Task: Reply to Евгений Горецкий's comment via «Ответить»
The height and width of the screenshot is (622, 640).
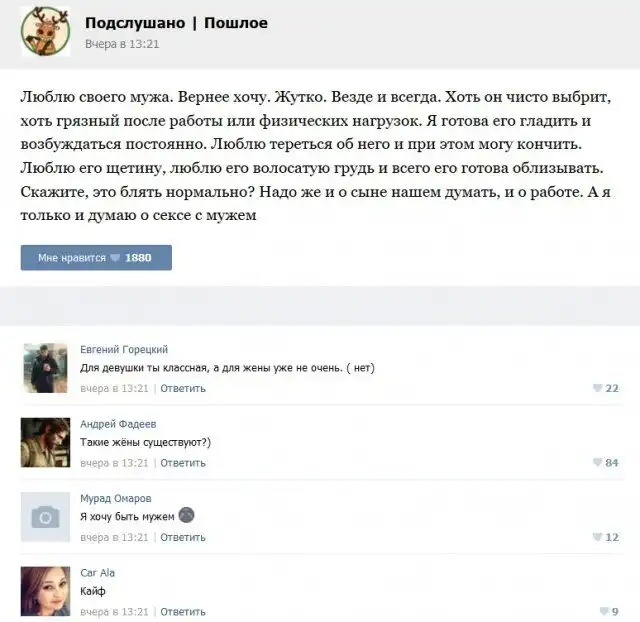Action: (183, 389)
